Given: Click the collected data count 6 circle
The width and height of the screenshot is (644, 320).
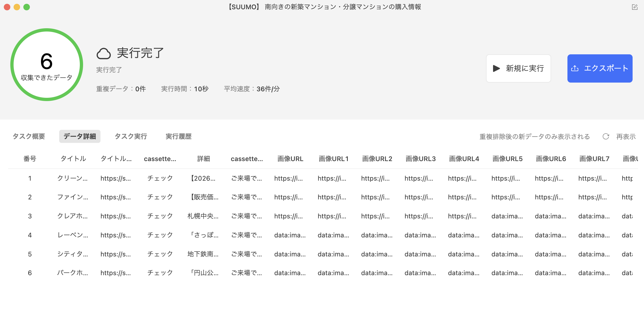Looking at the screenshot, I should coord(47,65).
